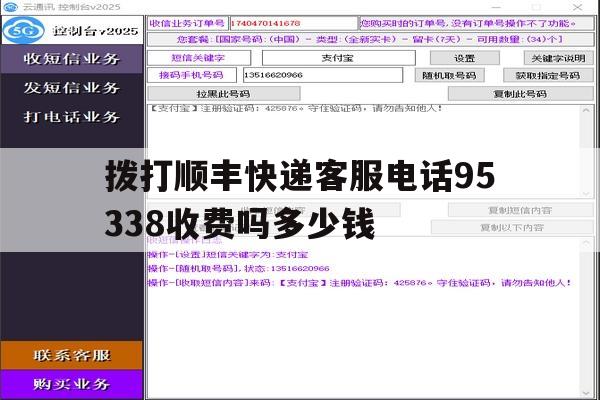Screen dimensions: 600x400
Task: Click the received SMS text in message box
Action: [x=296, y=109]
